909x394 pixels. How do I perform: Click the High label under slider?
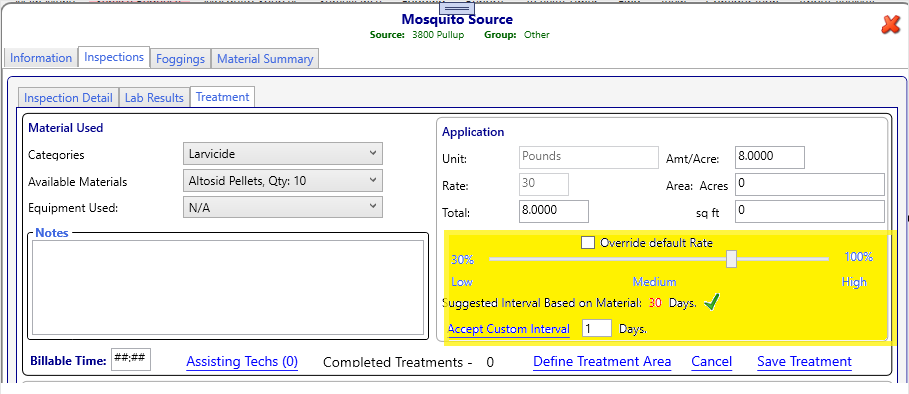click(x=854, y=282)
